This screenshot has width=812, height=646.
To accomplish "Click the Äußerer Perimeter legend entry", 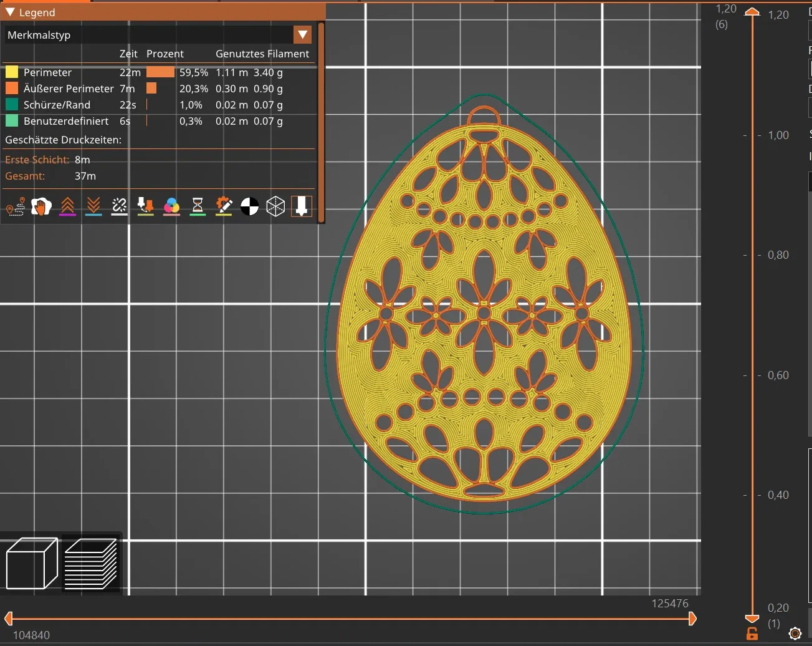I will point(69,89).
